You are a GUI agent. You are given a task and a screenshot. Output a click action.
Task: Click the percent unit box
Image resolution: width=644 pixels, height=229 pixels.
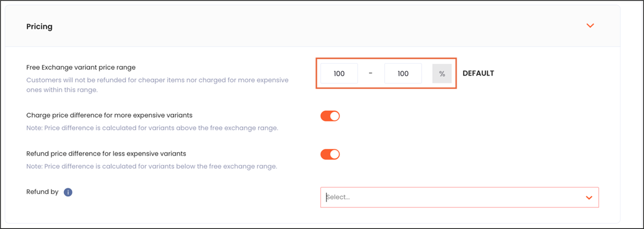442,73
